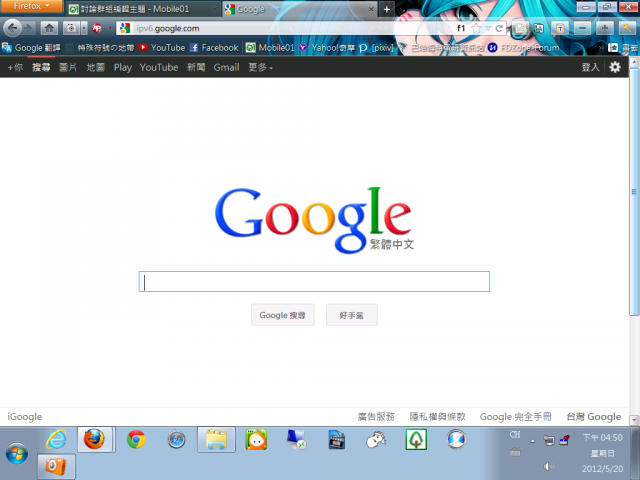Launch Google Chrome from the taskbar
Screen dimensions: 640x480
pyautogui.click(x=136, y=440)
